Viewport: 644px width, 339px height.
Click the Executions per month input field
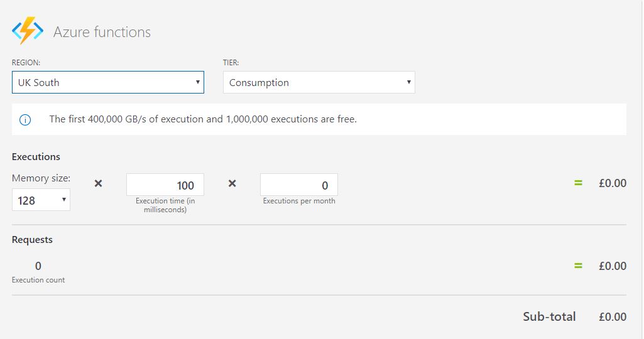(x=299, y=185)
